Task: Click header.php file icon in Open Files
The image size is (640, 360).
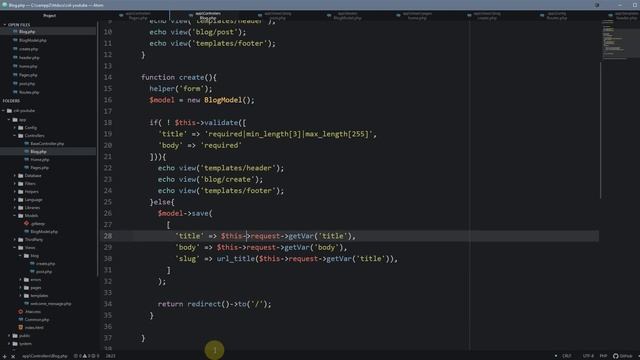Action: [x=15, y=58]
